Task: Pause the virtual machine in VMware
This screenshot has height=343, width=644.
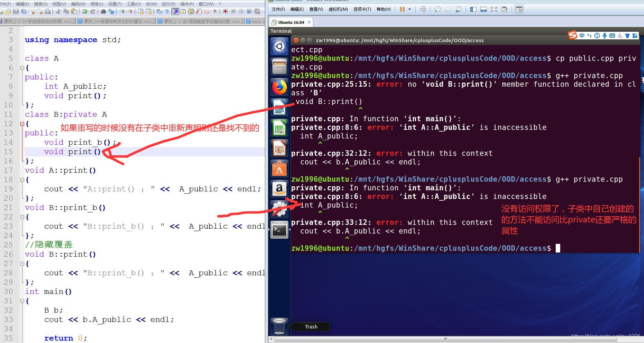Action: (402, 9)
